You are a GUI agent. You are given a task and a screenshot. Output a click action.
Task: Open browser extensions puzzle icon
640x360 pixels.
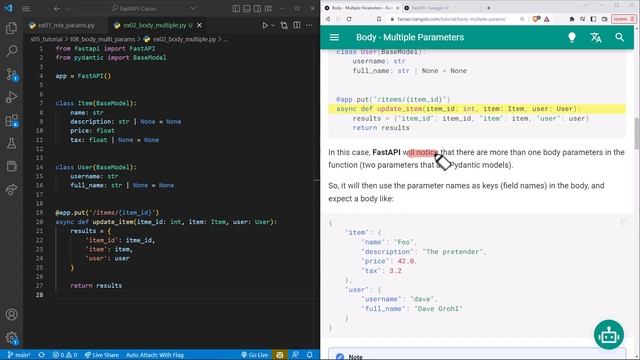point(571,19)
